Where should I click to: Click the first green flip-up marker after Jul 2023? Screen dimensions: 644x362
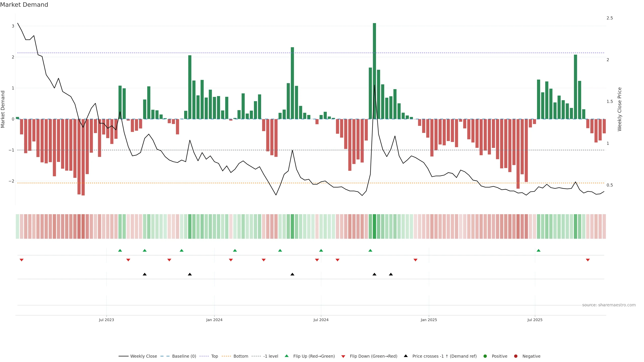tap(120, 250)
